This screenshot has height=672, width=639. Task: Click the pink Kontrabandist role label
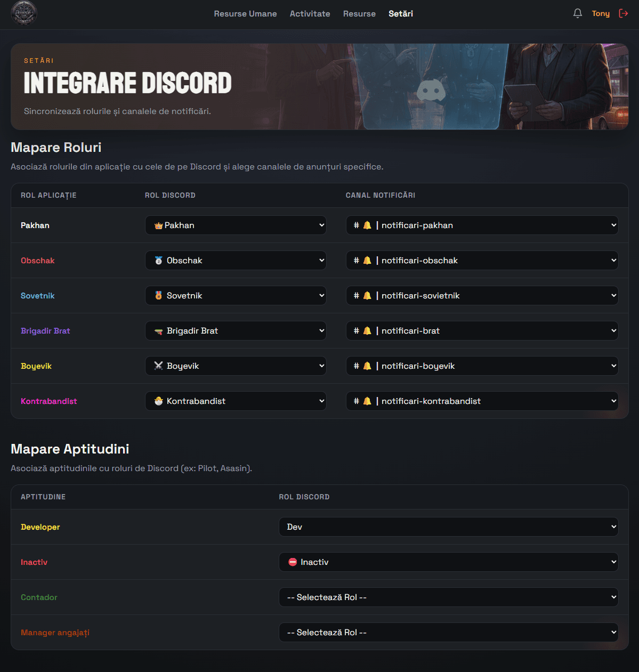[x=49, y=401]
